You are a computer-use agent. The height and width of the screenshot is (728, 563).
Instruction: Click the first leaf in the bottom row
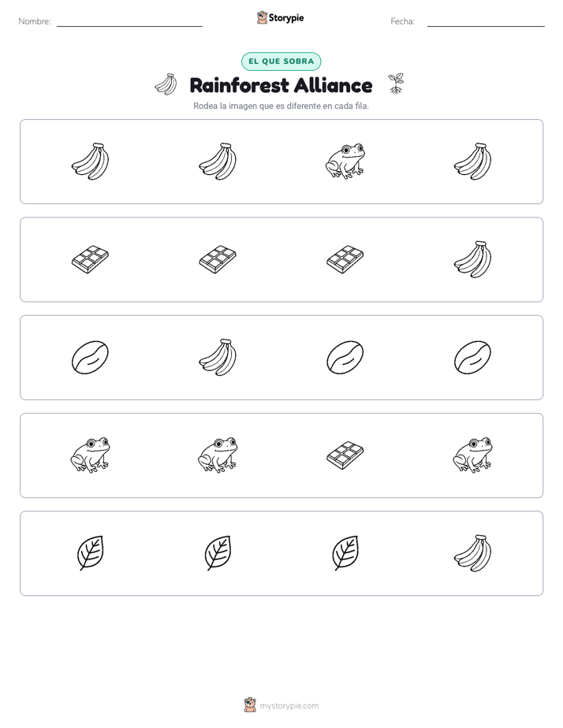tap(90, 553)
